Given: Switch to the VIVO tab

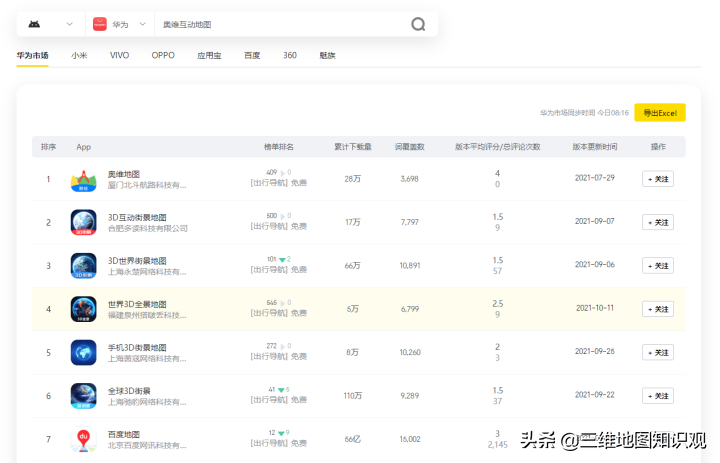Looking at the screenshot, I should (x=119, y=56).
